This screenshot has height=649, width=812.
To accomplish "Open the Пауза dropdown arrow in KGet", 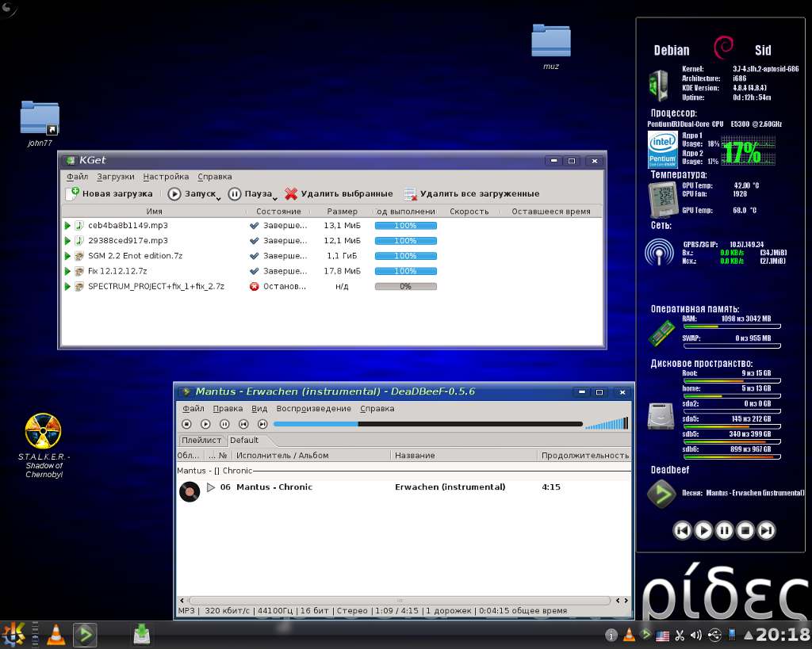I will pyautogui.click(x=274, y=199).
